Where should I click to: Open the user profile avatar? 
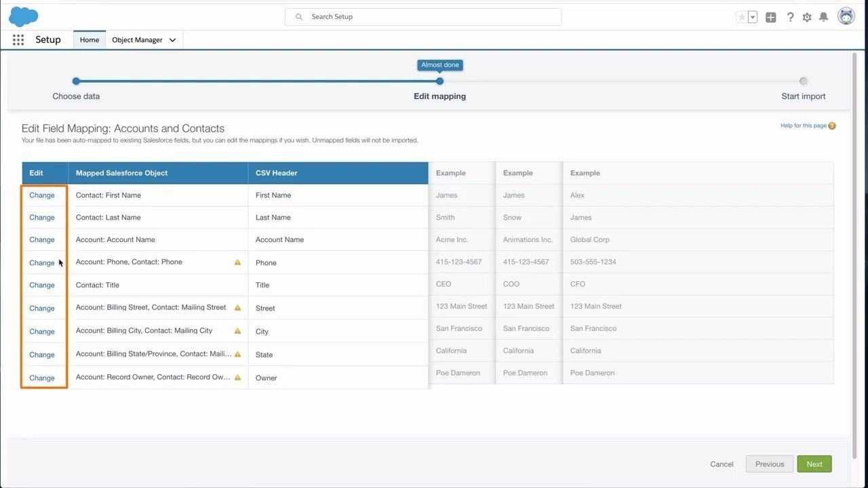(x=846, y=16)
